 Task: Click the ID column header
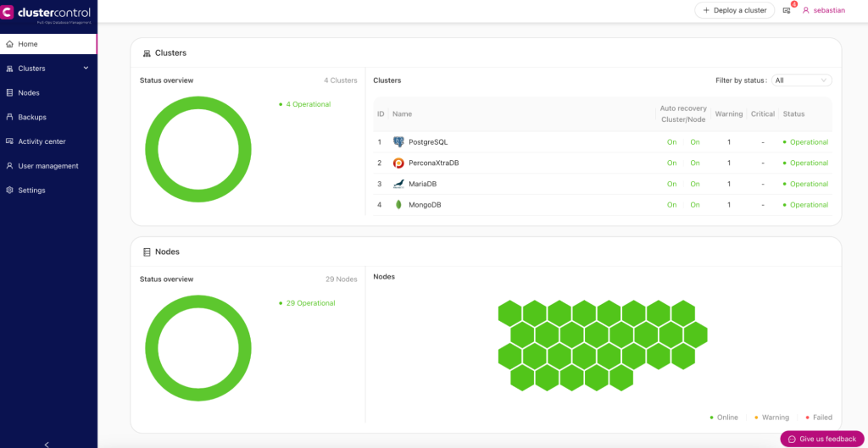pos(381,114)
